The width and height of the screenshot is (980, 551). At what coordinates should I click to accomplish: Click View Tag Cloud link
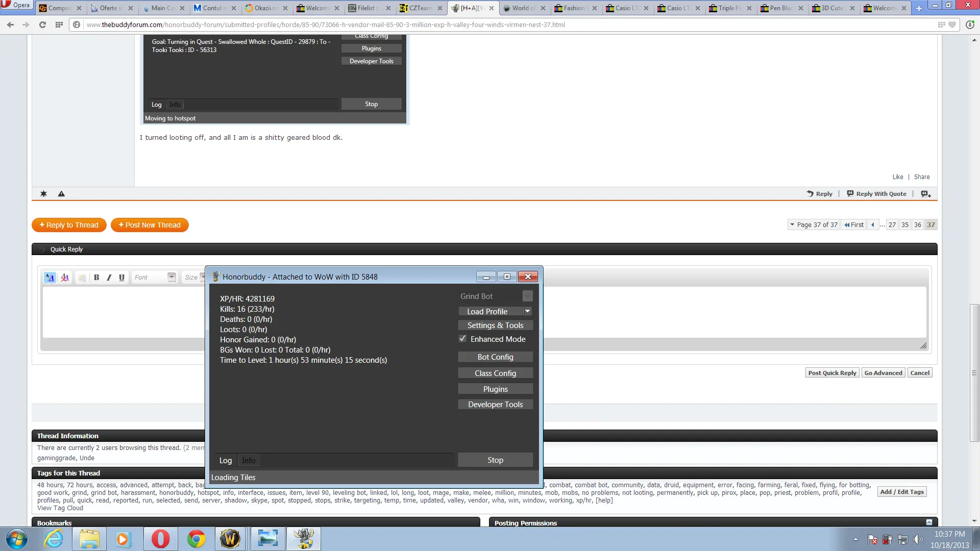click(x=60, y=508)
